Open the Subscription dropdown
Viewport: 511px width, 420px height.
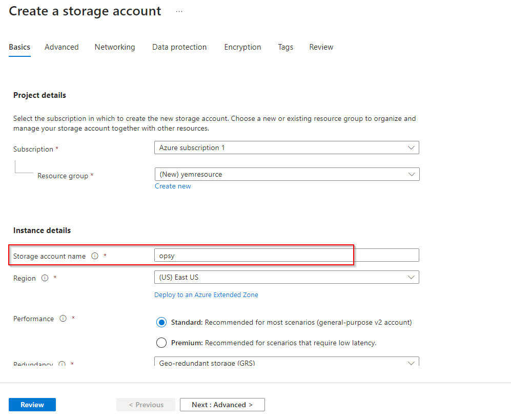click(287, 148)
